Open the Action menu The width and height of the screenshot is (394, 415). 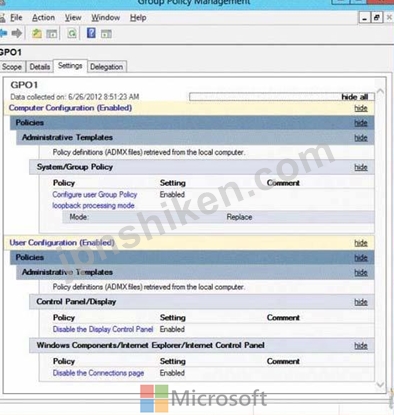pyautogui.click(x=43, y=17)
